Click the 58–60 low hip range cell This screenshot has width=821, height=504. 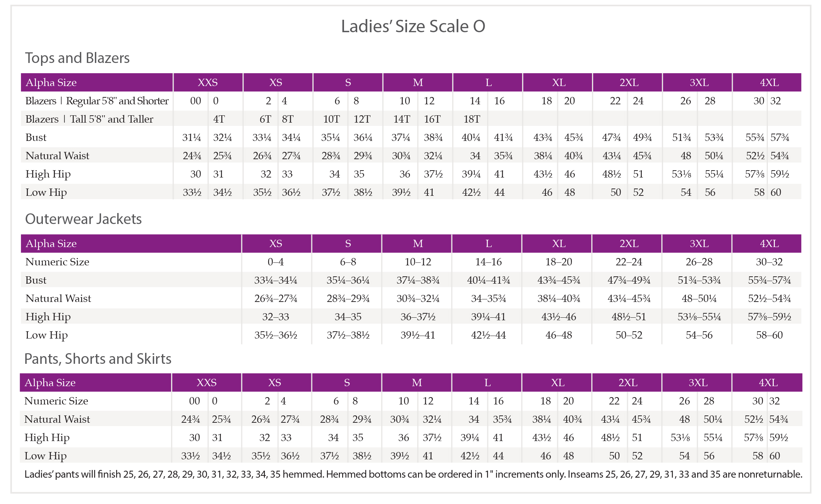coord(769,335)
